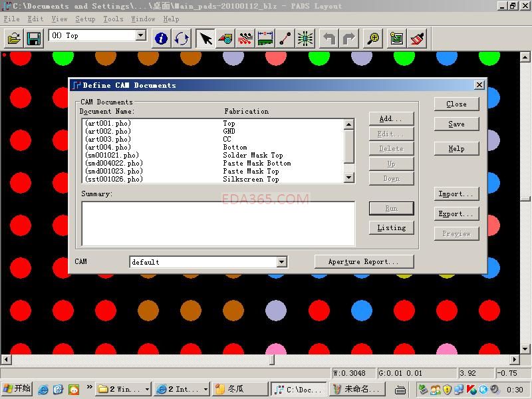
Task: Click the Save disk icon in toolbar
Action: click(x=33, y=39)
